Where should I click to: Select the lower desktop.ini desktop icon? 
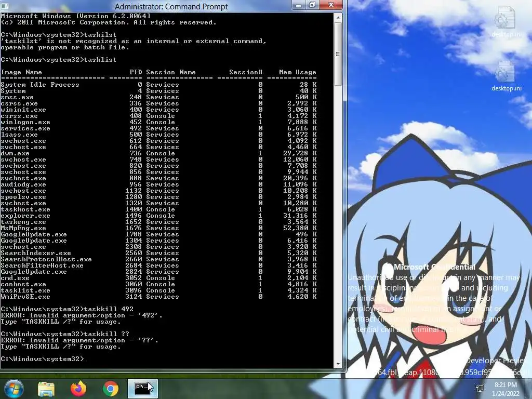(x=506, y=76)
